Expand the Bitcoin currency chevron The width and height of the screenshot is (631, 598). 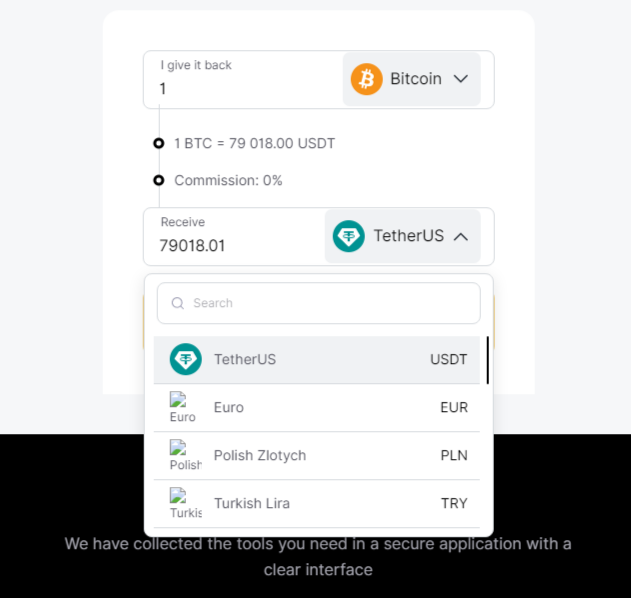tap(461, 79)
